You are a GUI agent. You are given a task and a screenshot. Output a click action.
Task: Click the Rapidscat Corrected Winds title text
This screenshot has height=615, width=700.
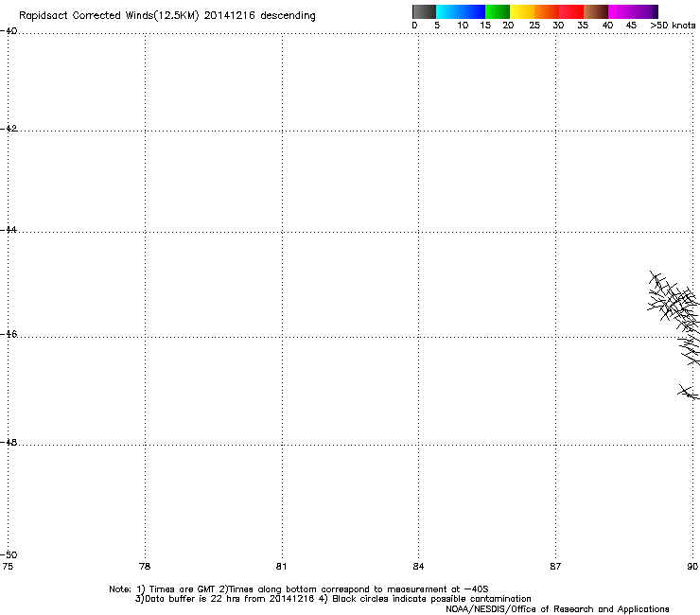(167, 16)
